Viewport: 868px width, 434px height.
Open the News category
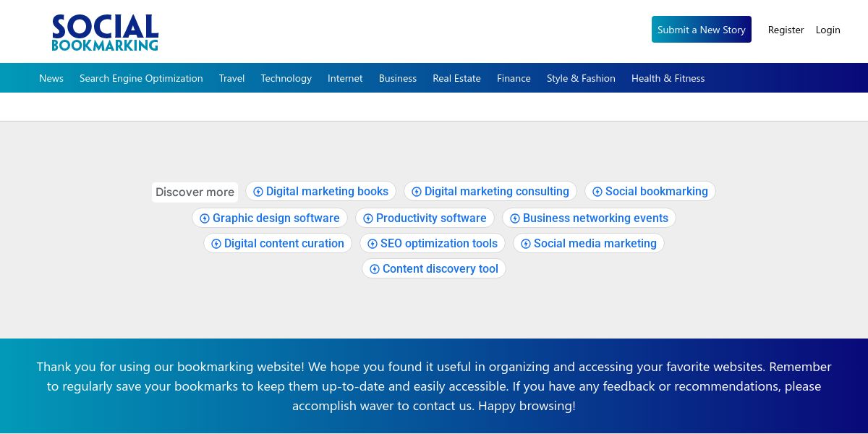pyautogui.click(x=51, y=78)
